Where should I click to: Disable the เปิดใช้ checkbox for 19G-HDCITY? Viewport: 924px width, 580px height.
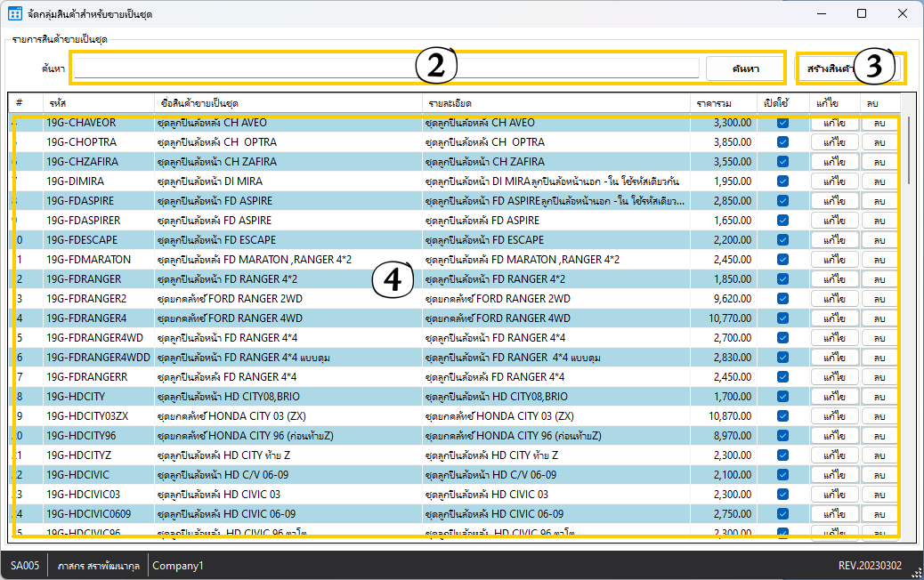pos(782,397)
